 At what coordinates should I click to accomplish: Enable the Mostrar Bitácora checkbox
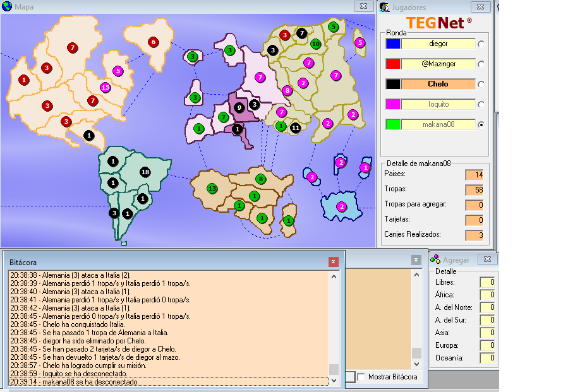pos(361,377)
